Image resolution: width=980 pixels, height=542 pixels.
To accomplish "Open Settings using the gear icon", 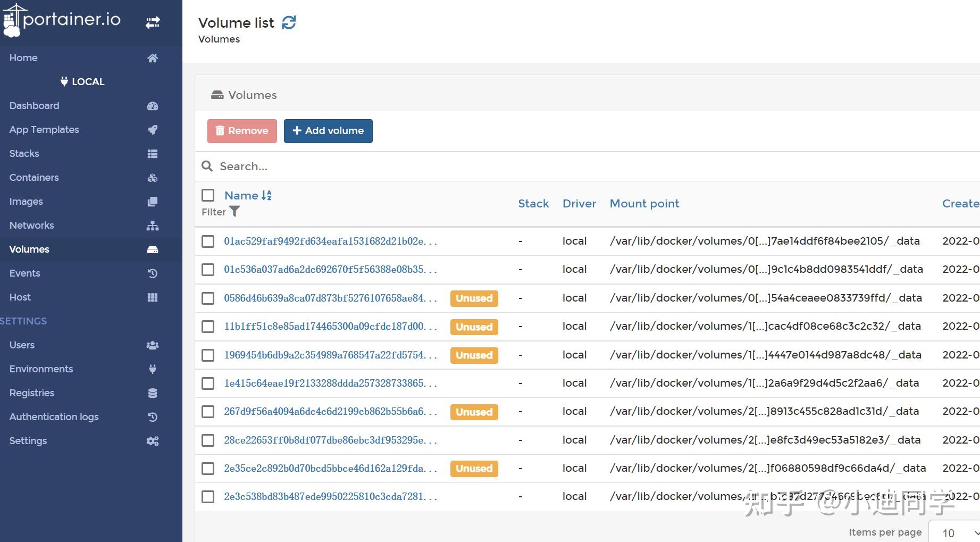I will (x=153, y=441).
